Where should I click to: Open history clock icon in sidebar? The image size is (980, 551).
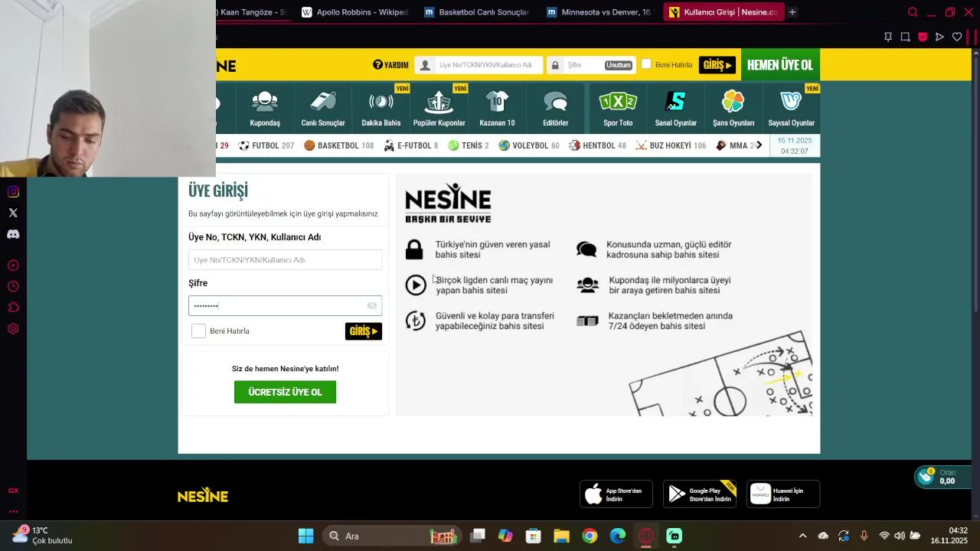(13, 286)
